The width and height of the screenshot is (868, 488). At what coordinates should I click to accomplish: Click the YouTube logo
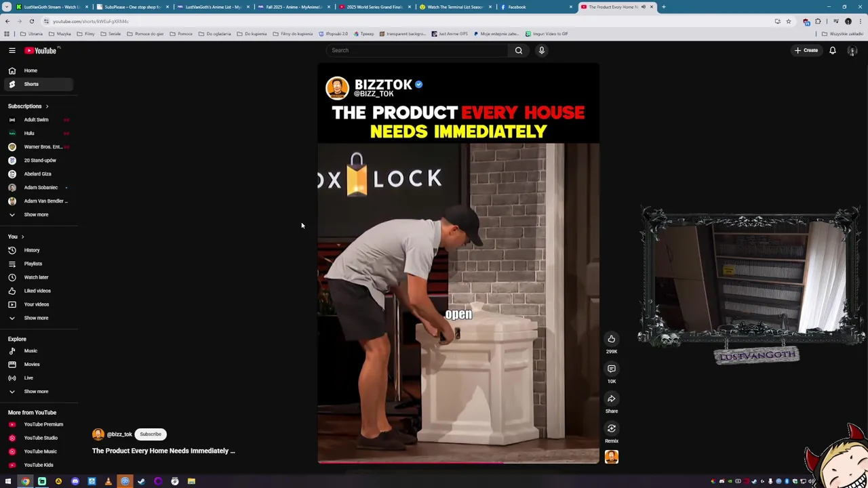[41, 50]
